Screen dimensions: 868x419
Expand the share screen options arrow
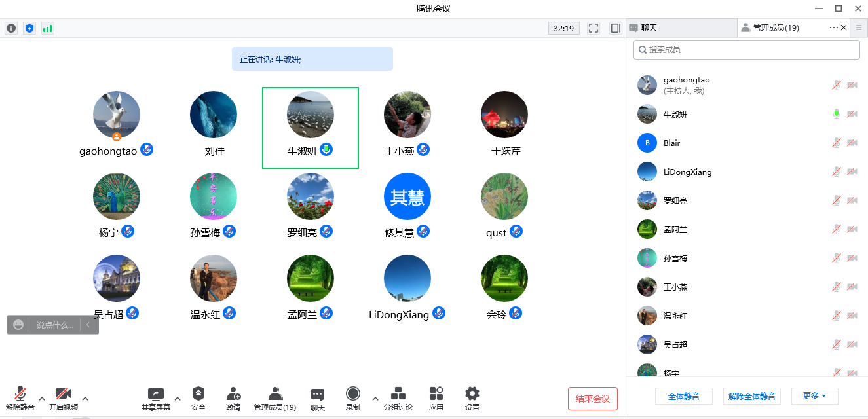tap(177, 398)
